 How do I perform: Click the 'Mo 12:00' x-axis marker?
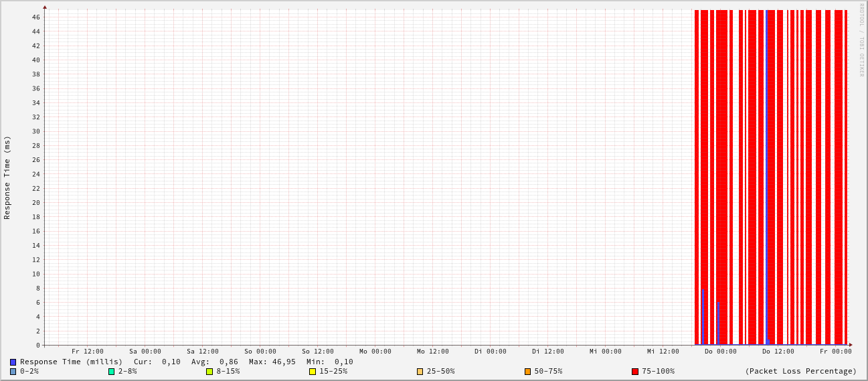click(433, 352)
